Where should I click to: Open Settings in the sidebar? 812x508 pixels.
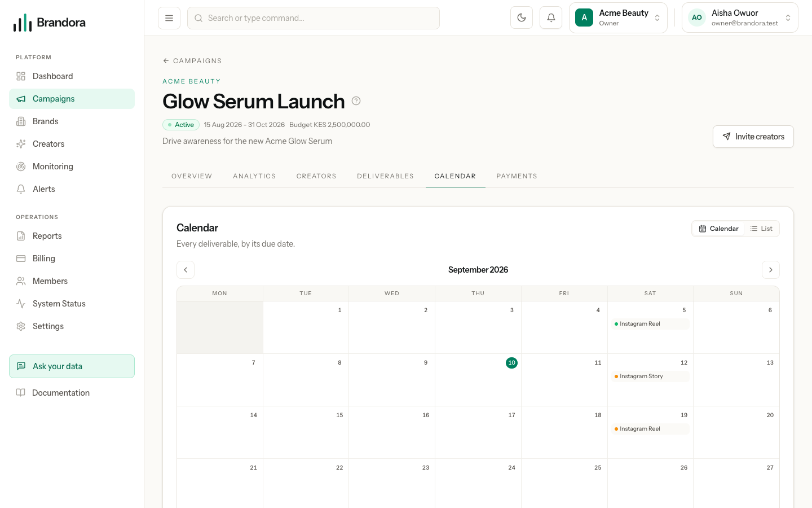click(72, 326)
